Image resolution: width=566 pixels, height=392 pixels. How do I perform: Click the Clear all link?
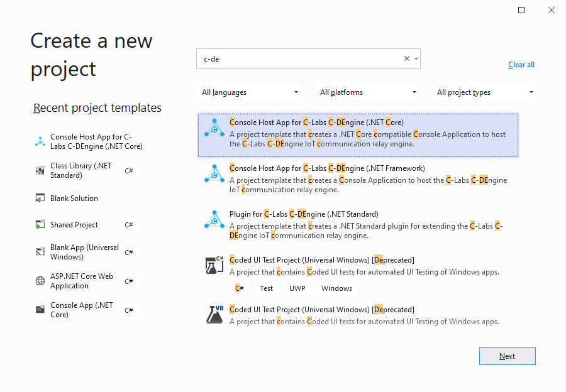pos(521,65)
